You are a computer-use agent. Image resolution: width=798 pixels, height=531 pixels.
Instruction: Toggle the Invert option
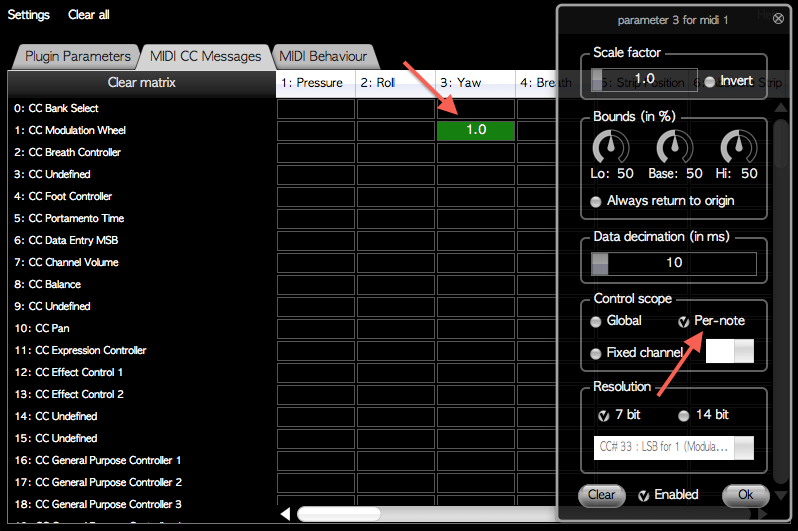(730, 81)
